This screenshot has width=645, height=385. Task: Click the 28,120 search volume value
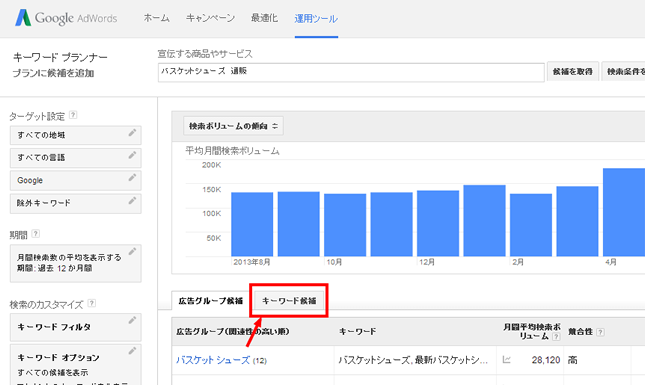coord(546,360)
